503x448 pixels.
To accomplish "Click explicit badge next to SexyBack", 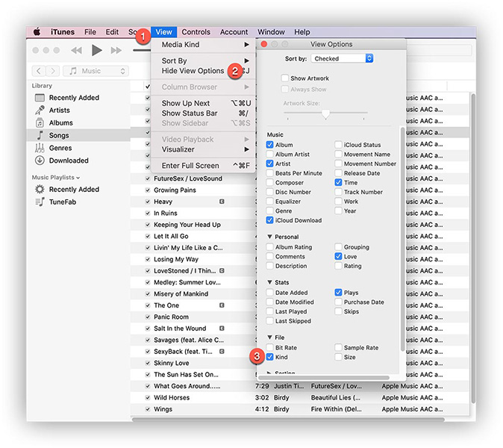I will pyautogui.click(x=222, y=352).
